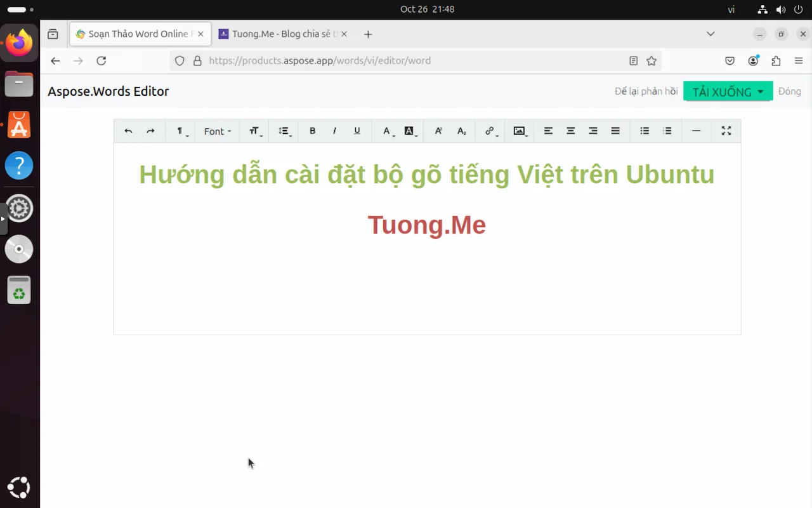Switch to the Tuong.Me blog tab
The height and width of the screenshot is (508, 812).
(x=282, y=34)
